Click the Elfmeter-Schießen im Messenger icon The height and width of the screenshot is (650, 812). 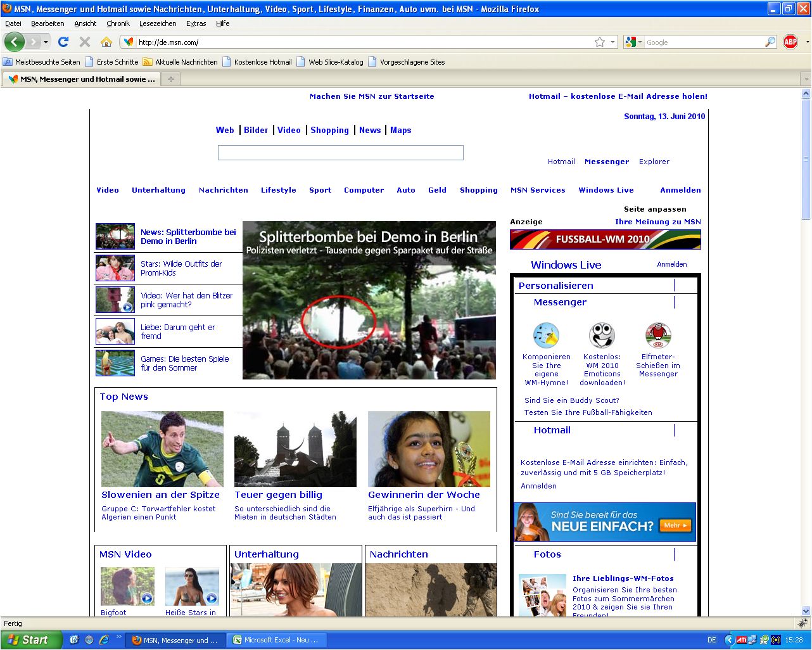click(658, 335)
